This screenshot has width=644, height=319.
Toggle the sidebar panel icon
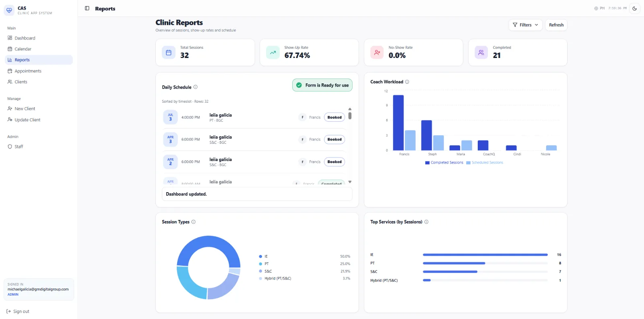click(87, 8)
